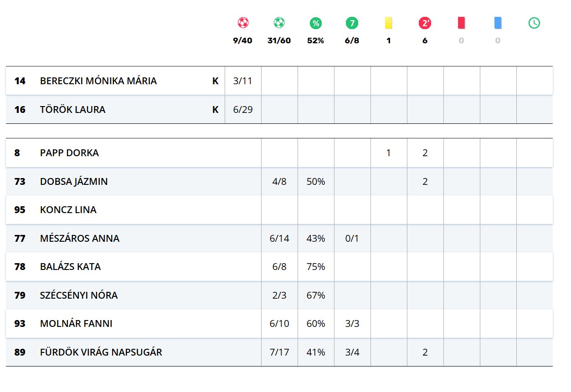
Task: Select player BERECZKI MÓNIKA MÁRIA
Action: (98, 81)
